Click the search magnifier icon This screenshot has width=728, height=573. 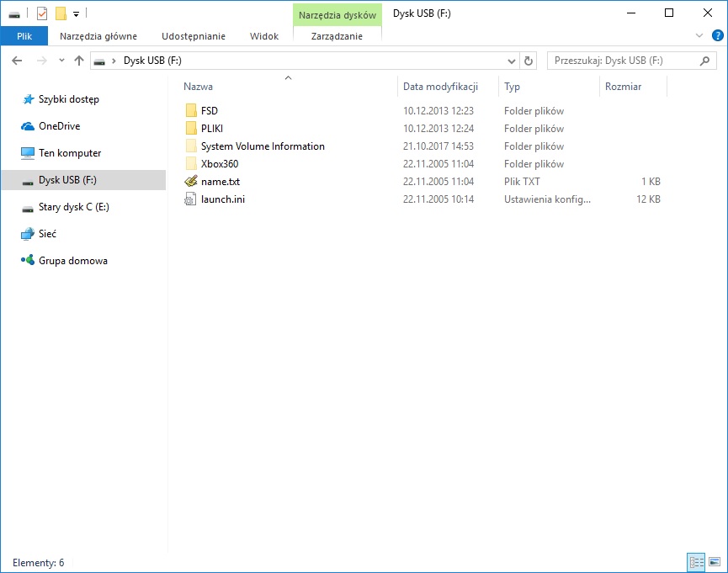(x=704, y=61)
